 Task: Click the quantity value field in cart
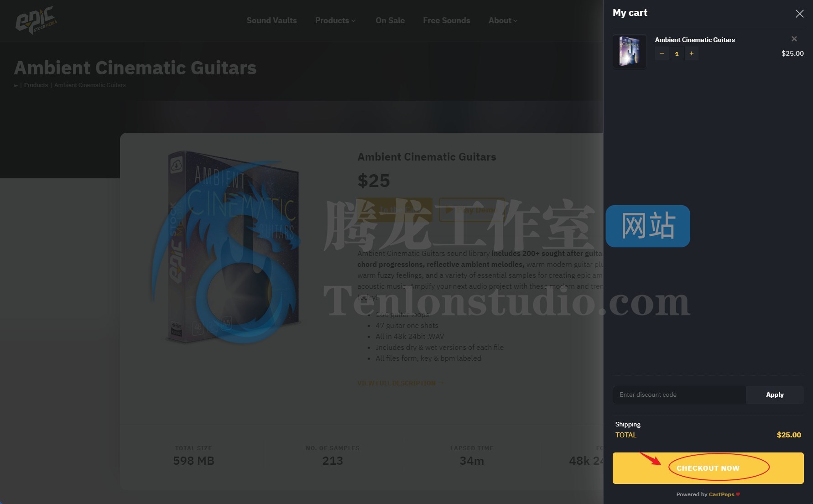click(x=677, y=53)
